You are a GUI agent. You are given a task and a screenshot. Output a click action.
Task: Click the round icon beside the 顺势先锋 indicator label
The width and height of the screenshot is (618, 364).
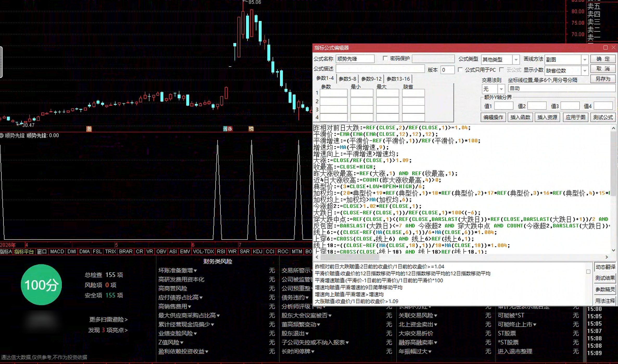point(2,136)
